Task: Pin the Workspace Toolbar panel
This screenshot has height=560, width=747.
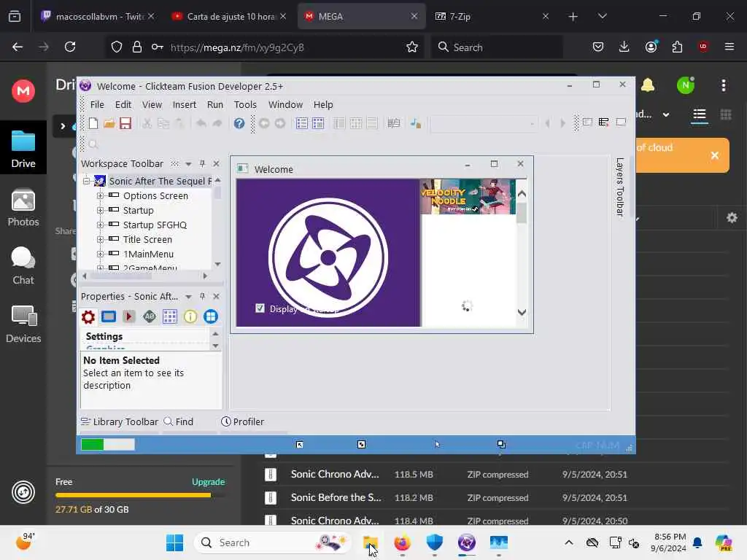Action: [203, 164]
